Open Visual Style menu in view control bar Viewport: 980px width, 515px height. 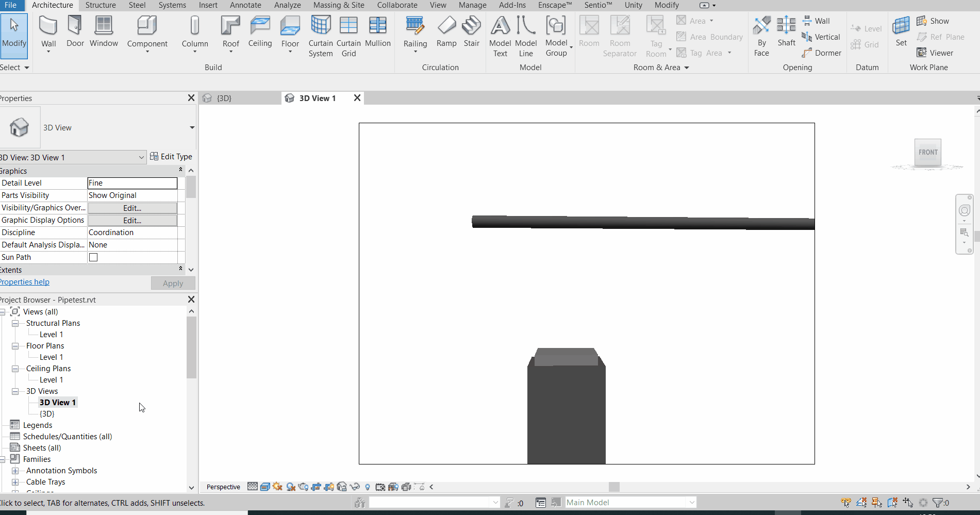coord(265,487)
